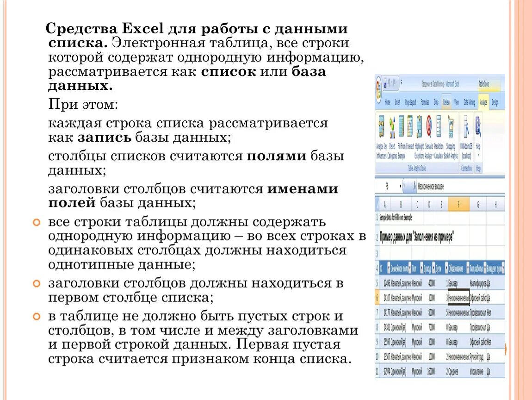532x400 pixels.
Task: Select column B header
Action: [401, 205]
